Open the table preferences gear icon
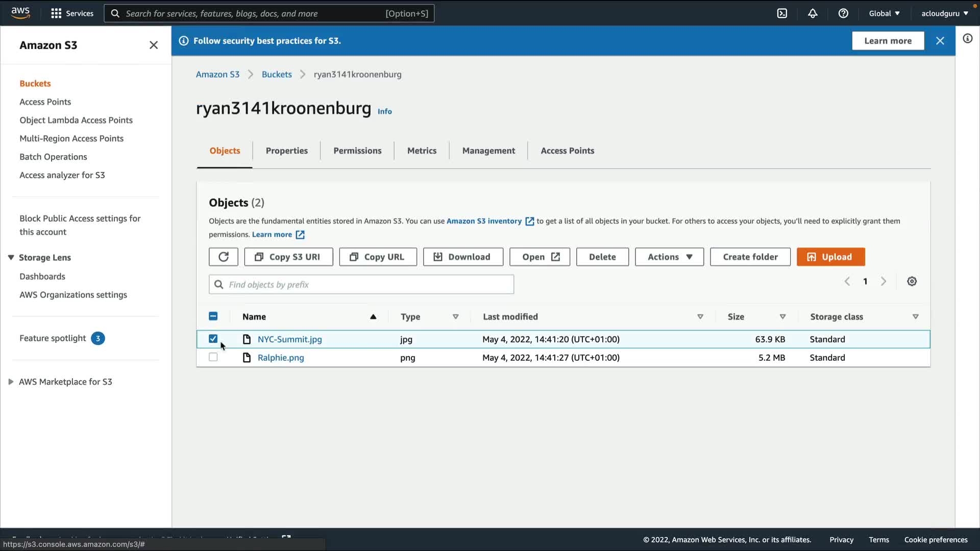980x551 pixels. [912, 282]
